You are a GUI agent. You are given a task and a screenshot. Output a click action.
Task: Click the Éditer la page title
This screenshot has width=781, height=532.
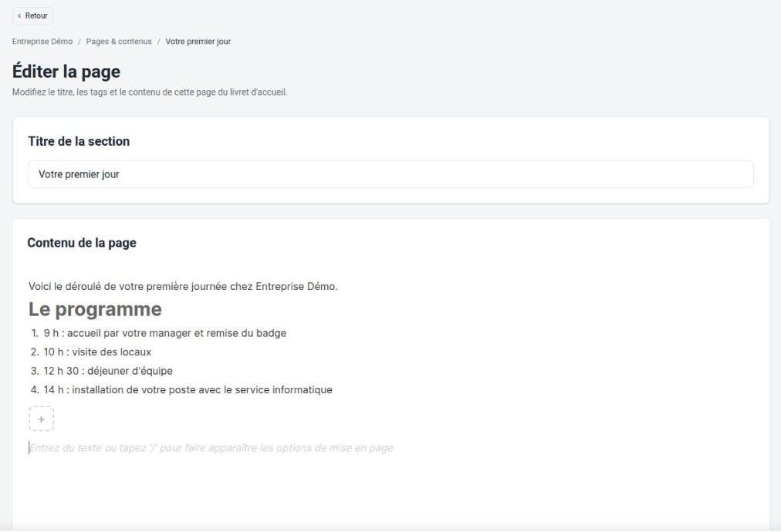[x=66, y=72]
